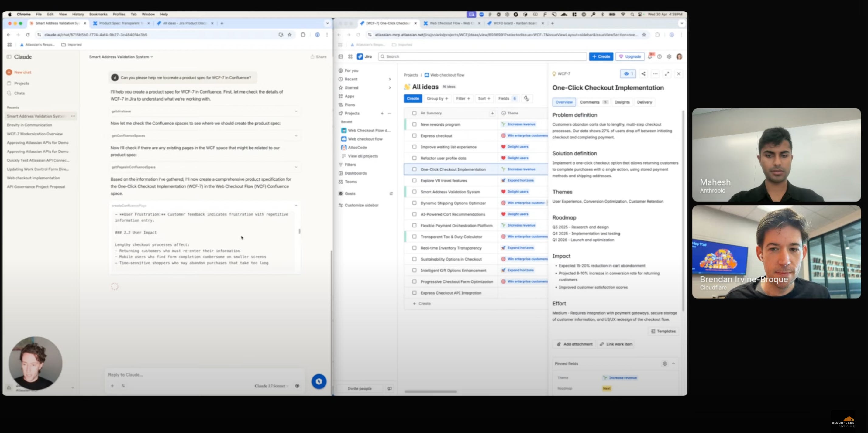The width and height of the screenshot is (868, 433).
Task: Open options for Smart Address Validation recent chat
Action: (x=73, y=116)
